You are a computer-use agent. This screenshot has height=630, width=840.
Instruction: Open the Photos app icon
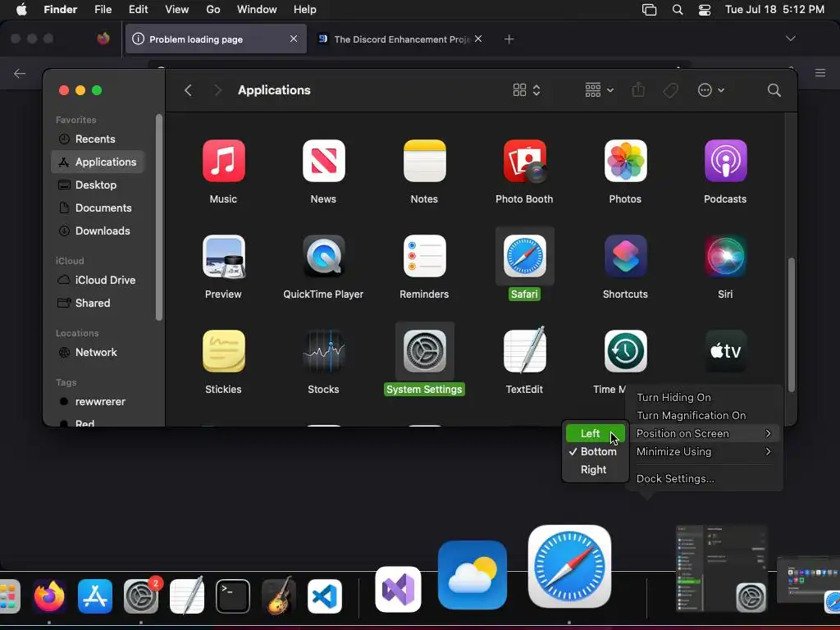coord(625,161)
